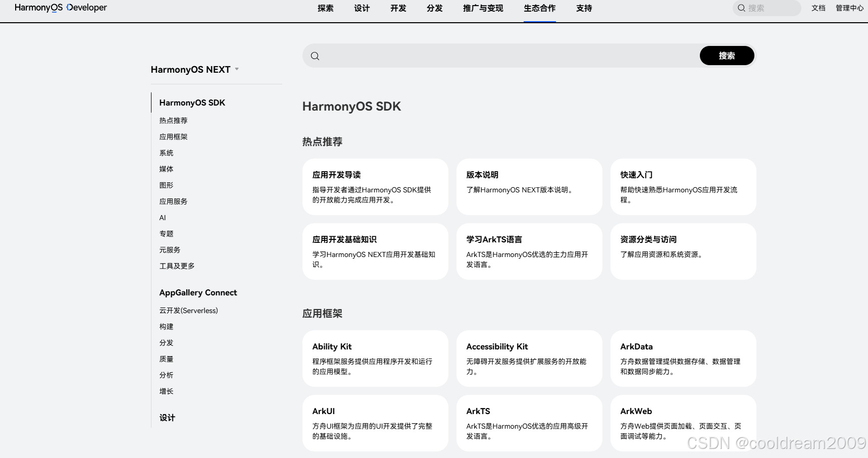Open the 设计 sidebar section
Screen dimensions: 868x458
[x=167, y=418]
